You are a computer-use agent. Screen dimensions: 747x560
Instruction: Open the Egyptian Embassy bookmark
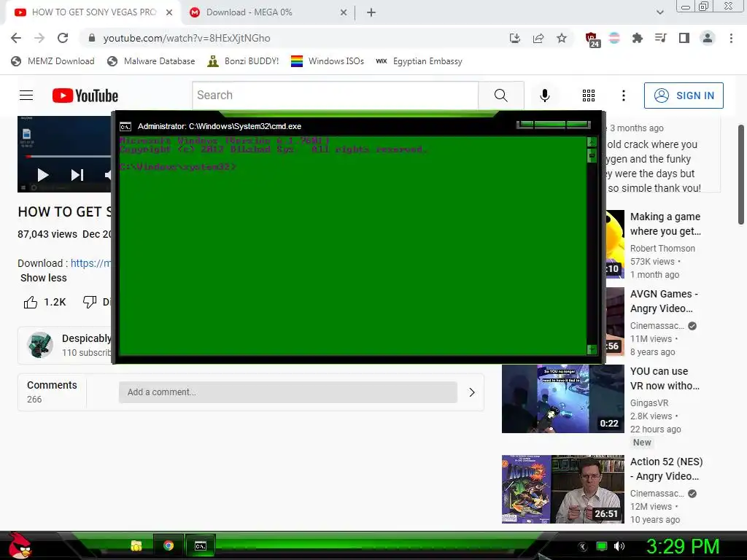(x=419, y=61)
